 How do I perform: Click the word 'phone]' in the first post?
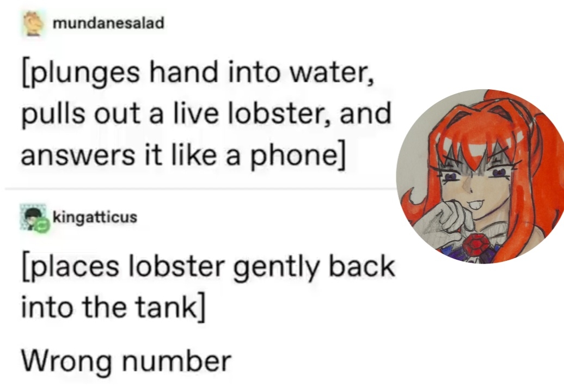coord(298,155)
